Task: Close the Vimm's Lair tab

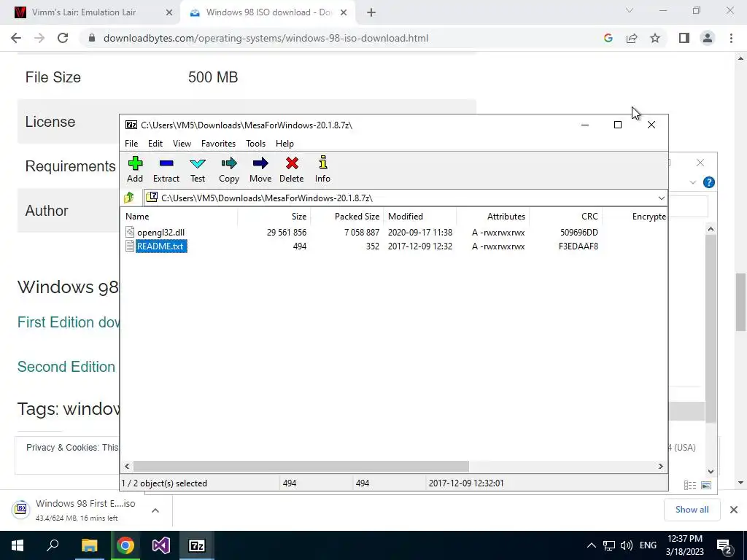Action: click(x=169, y=12)
